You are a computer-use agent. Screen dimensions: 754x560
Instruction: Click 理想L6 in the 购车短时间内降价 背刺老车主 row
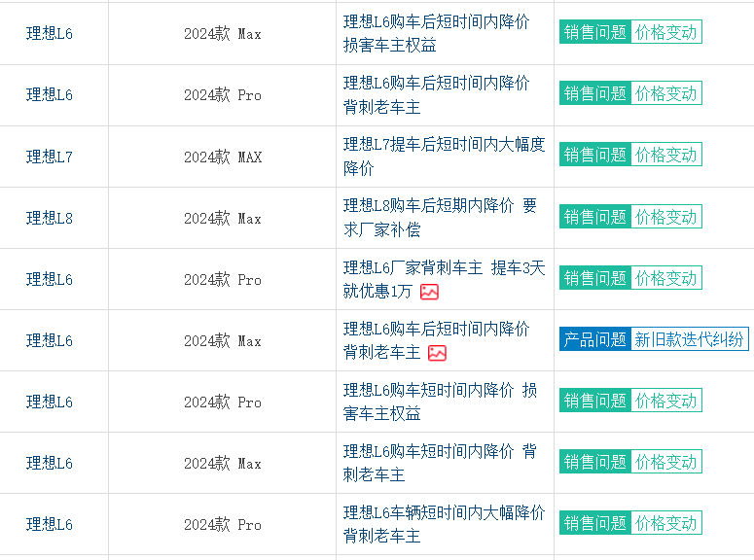click(49, 464)
